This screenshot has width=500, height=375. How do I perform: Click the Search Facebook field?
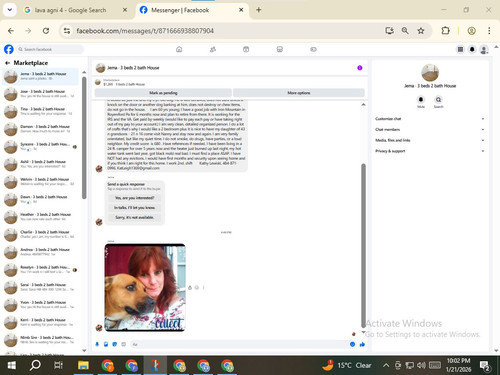[50, 49]
